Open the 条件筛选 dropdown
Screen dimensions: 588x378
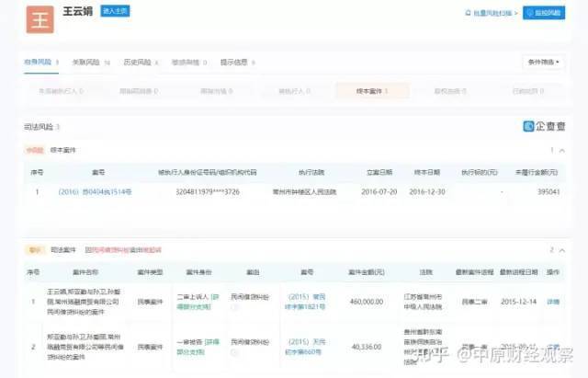[544, 63]
